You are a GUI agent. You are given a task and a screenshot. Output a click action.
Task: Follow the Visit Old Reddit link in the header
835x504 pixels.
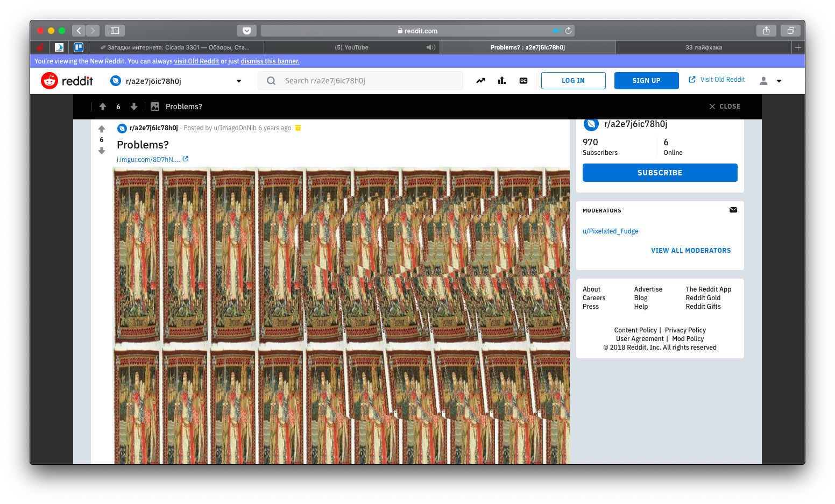click(717, 80)
